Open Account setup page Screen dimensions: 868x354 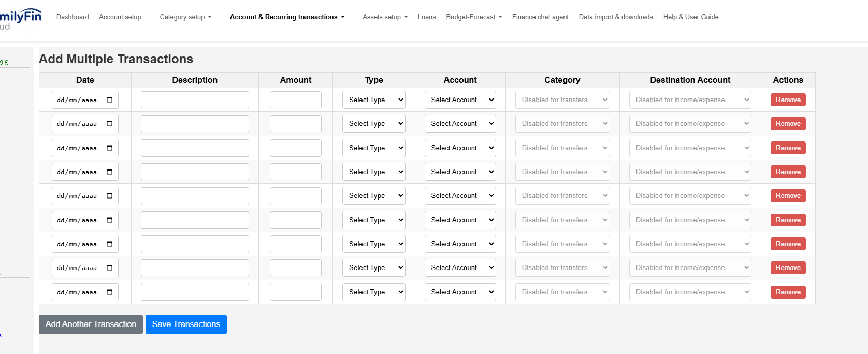120,17
